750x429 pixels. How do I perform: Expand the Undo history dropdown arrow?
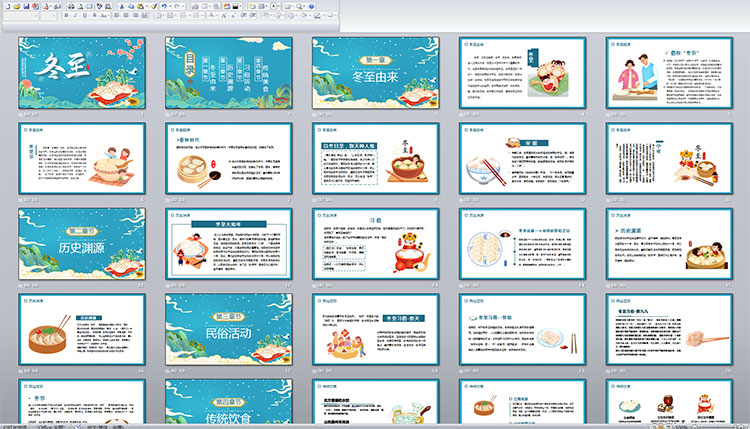(x=170, y=6)
